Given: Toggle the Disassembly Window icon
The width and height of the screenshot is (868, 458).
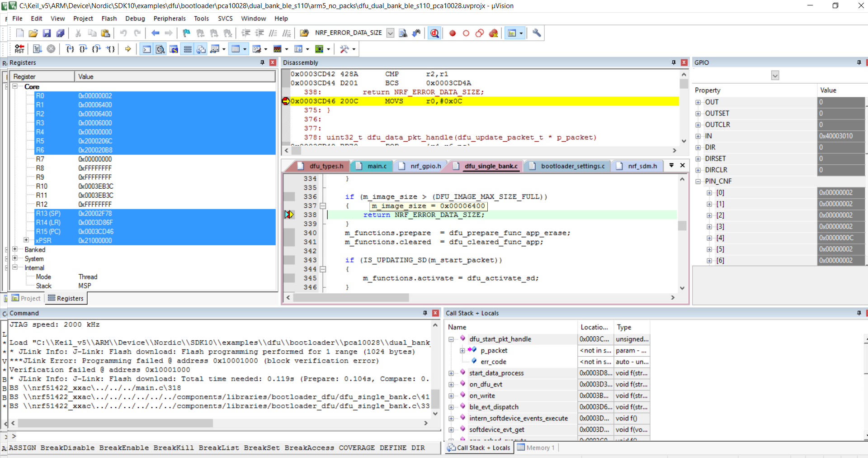Looking at the screenshot, I should (160, 49).
